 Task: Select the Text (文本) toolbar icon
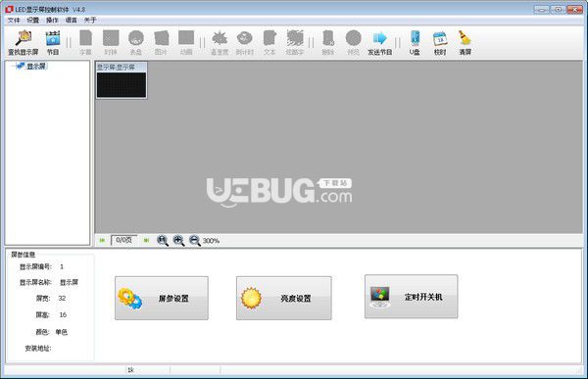(269, 38)
